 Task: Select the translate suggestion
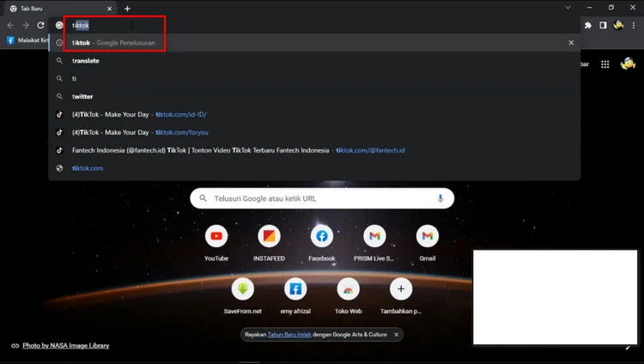(314, 60)
